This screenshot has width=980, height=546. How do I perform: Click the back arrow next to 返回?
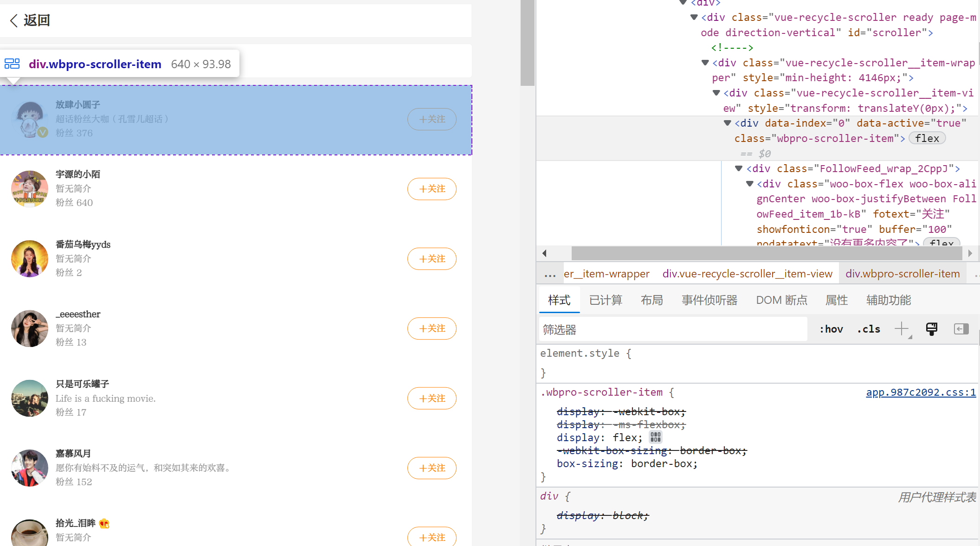(14, 20)
